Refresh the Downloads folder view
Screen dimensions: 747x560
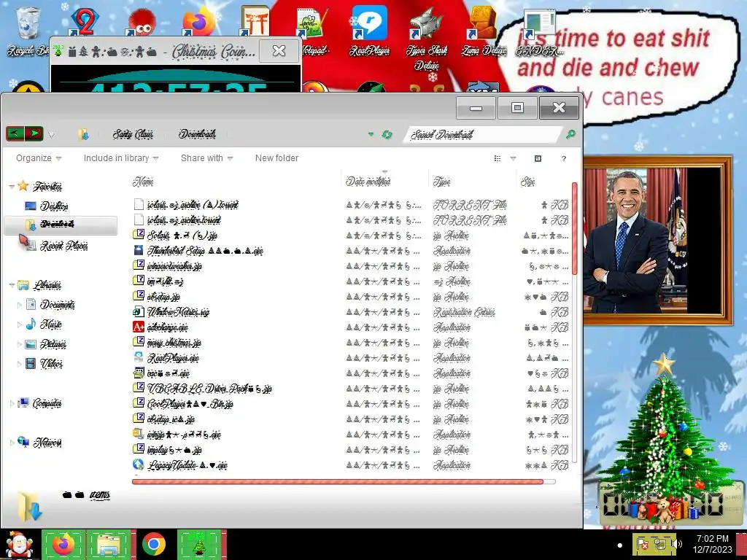coord(387,135)
